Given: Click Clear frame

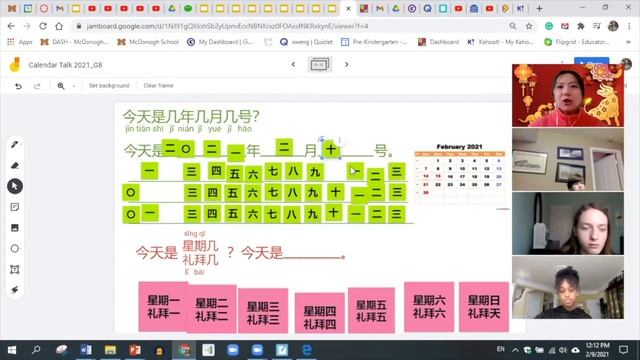Looking at the screenshot, I should coord(158,86).
